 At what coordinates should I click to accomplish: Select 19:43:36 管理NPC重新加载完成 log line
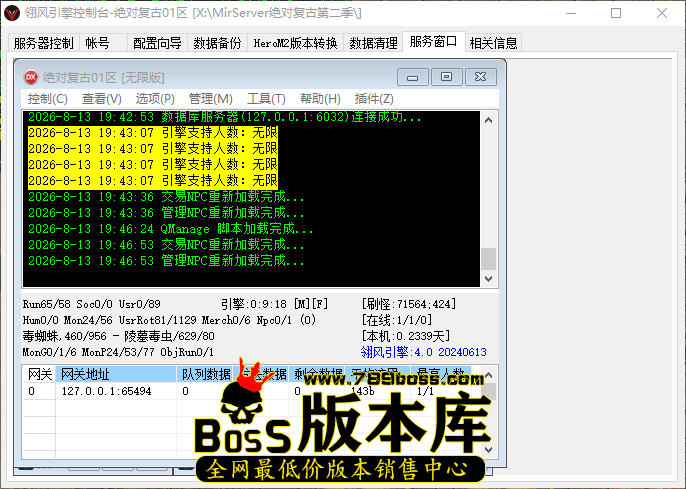pos(166,213)
